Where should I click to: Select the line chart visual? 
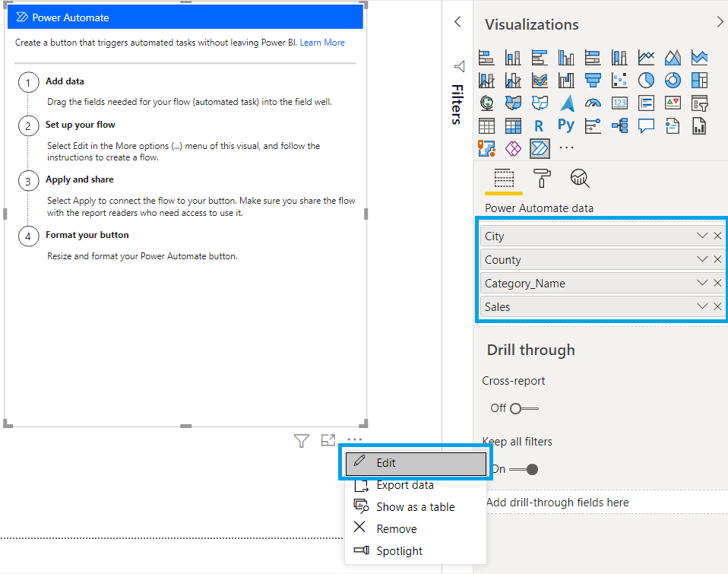tap(646, 58)
